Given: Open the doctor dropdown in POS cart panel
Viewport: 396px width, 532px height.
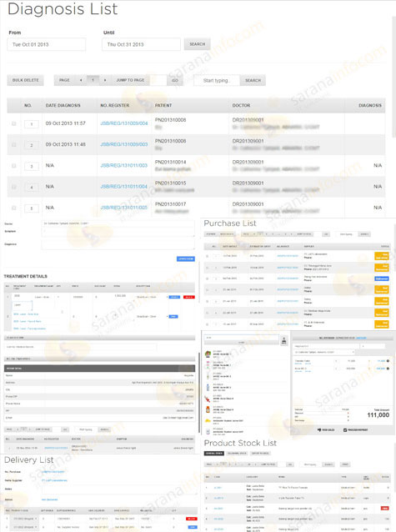Looking at the screenshot, I should [324, 352].
